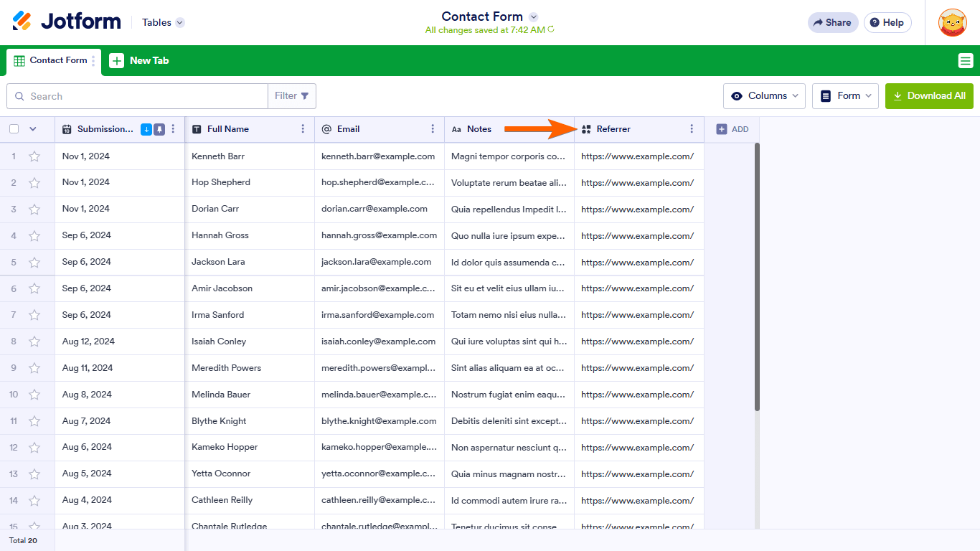This screenshot has width=980, height=551.
Task: Click the Jotform logo
Action: pos(67,22)
